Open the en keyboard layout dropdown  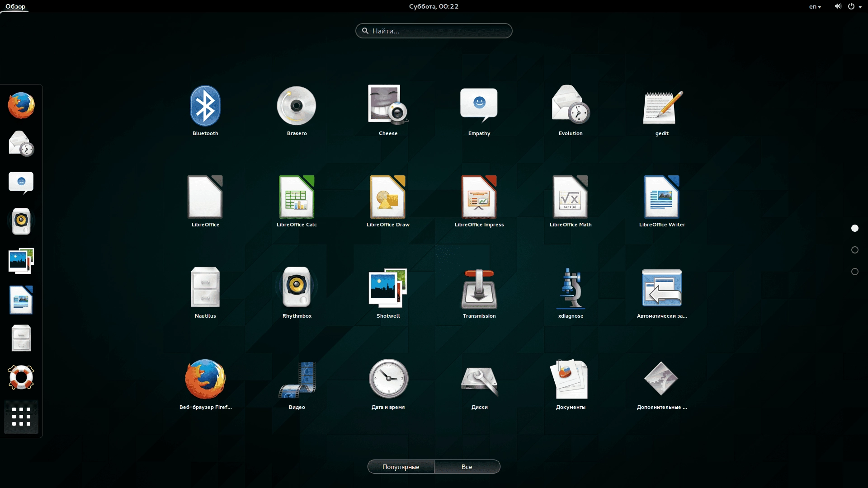coord(815,6)
